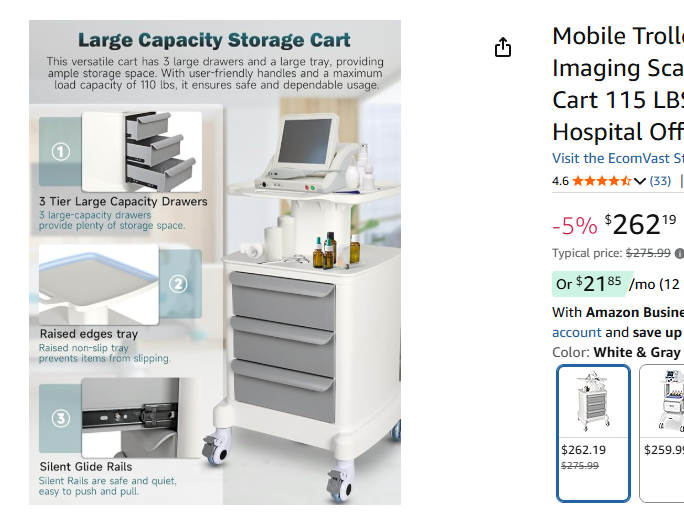The height and width of the screenshot is (516, 684).
Task: Click the 3 Tier Large Capacity Drawers picture
Action: tap(142, 151)
